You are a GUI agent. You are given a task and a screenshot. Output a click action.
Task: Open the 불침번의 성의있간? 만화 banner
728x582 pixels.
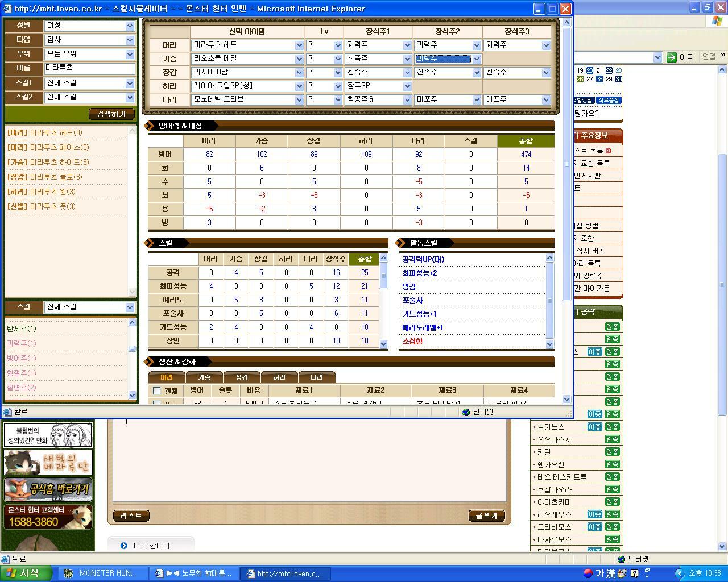point(48,435)
